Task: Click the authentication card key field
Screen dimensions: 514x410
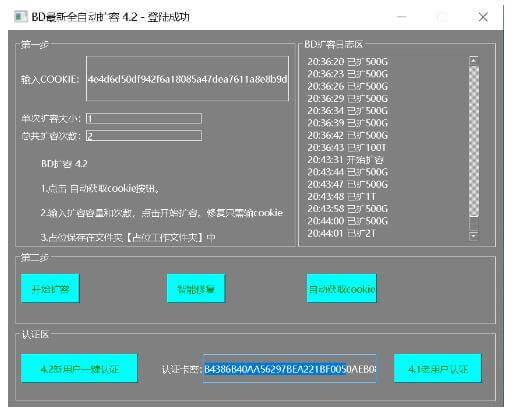Action: tap(290, 369)
